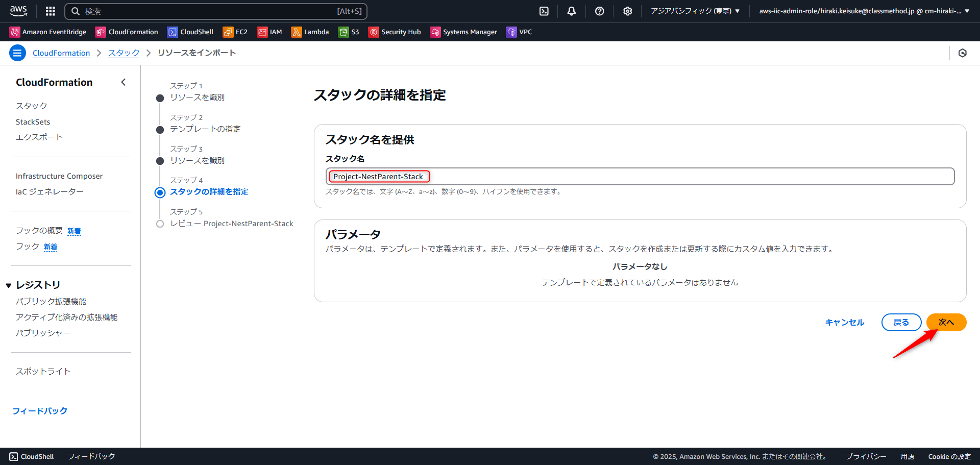Open エクスポート in the sidebar
The image size is (980, 465).
coord(39,137)
